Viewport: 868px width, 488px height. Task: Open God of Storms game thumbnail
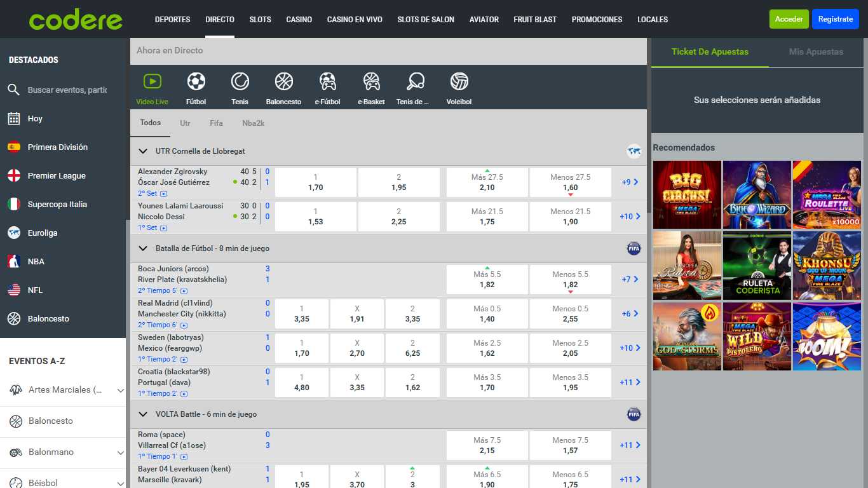coord(687,336)
